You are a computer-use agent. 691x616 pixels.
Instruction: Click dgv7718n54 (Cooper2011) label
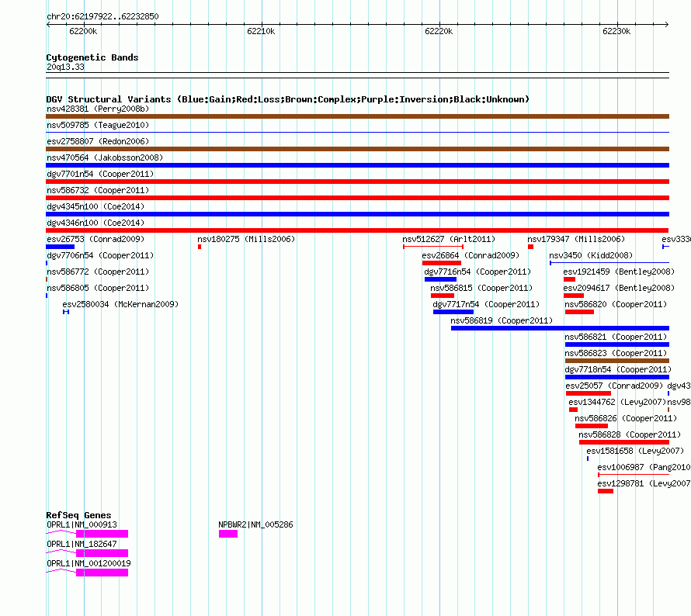tap(618, 369)
